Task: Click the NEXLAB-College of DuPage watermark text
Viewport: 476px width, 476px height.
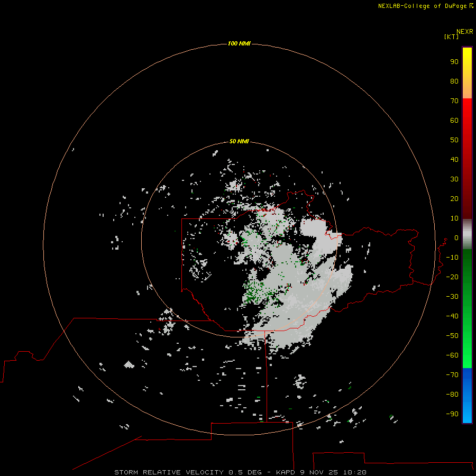Action: [425, 6]
